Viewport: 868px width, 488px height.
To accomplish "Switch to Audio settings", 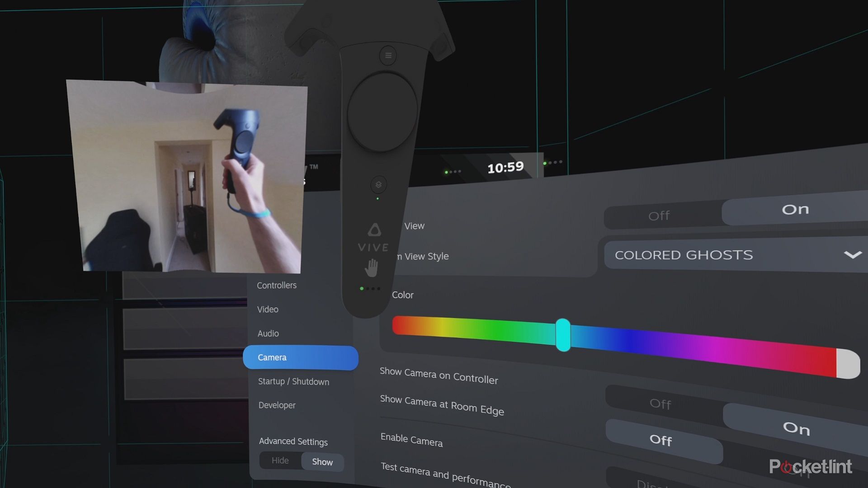I will (268, 333).
